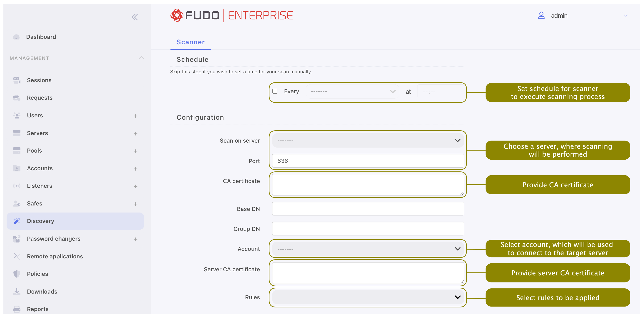Open the Every interval dropdown

(353, 91)
